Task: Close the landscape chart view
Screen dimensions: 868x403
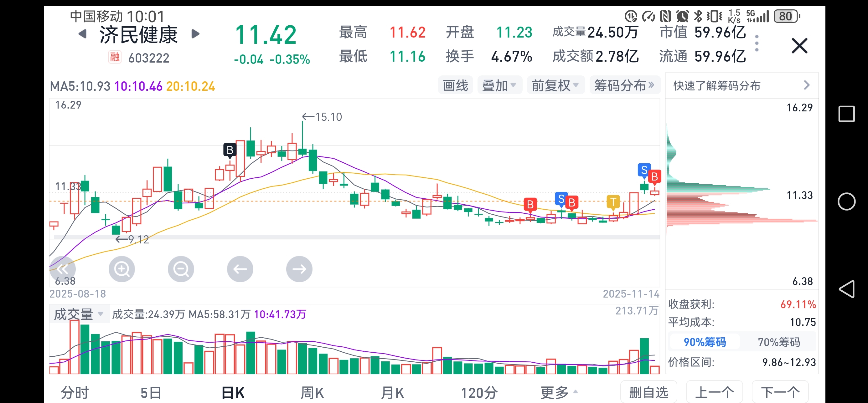Action: click(799, 46)
